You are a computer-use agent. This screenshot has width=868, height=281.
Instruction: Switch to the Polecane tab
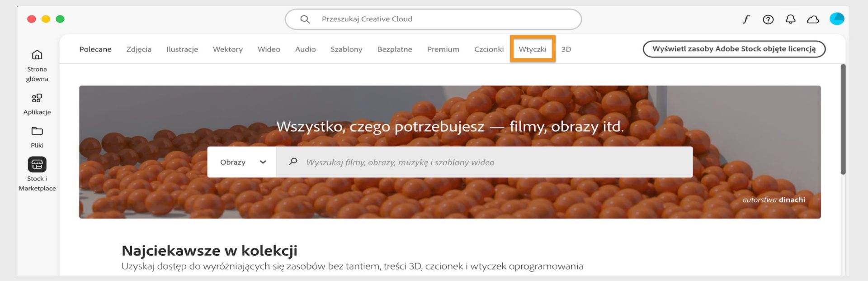click(x=95, y=49)
